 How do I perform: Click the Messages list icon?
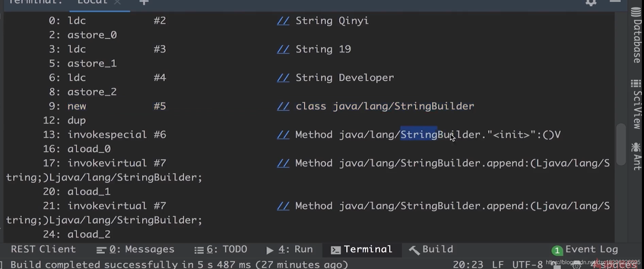click(x=101, y=250)
